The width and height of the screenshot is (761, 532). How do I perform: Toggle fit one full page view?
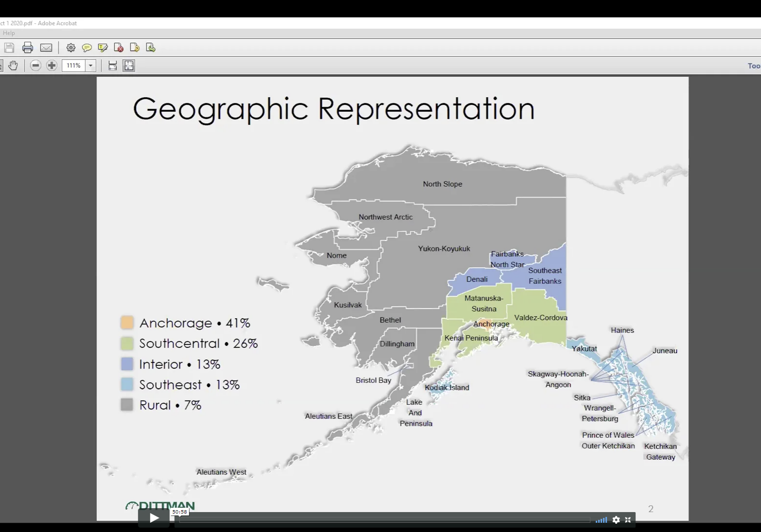[x=129, y=66]
